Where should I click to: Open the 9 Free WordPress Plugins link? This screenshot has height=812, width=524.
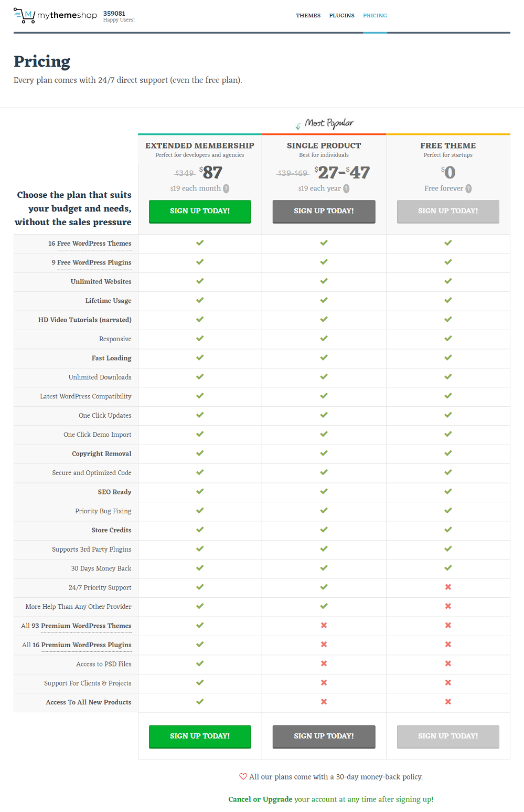point(91,262)
